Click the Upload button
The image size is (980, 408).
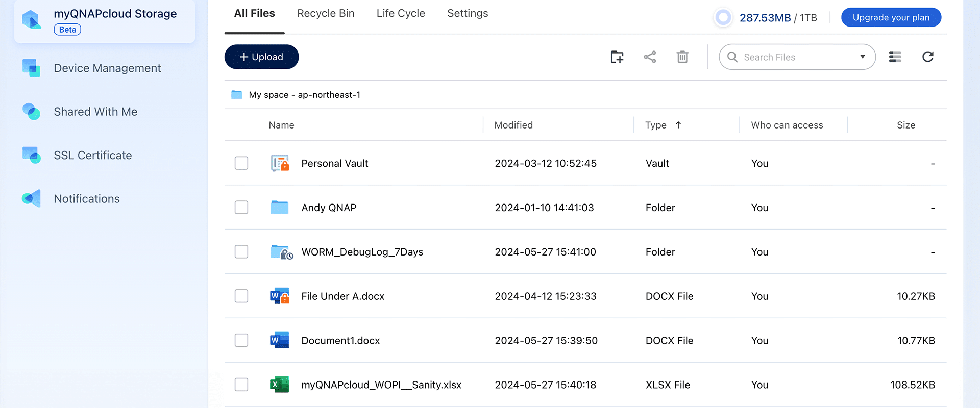click(261, 57)
